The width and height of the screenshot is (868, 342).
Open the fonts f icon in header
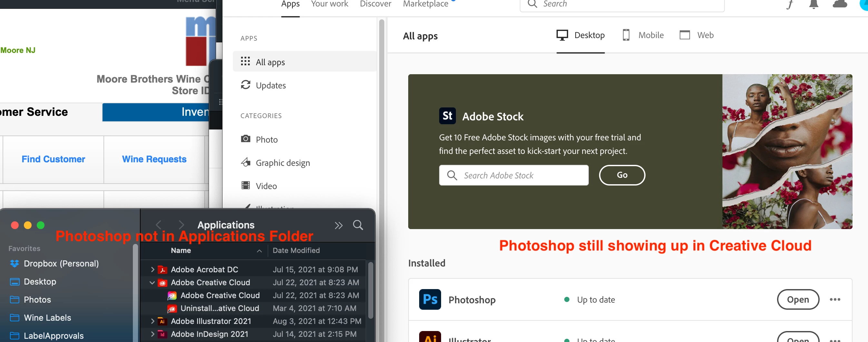click(790, 4)
